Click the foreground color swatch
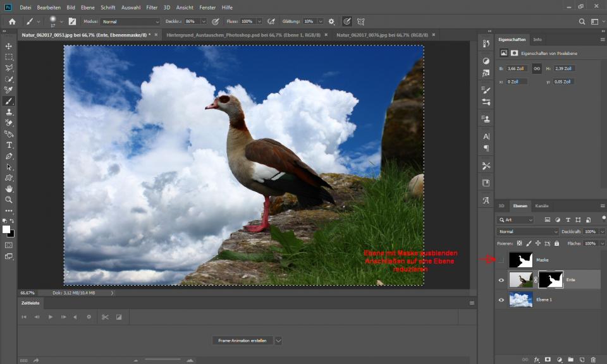The width and height of the screenshot is (607, 364). 6,229
